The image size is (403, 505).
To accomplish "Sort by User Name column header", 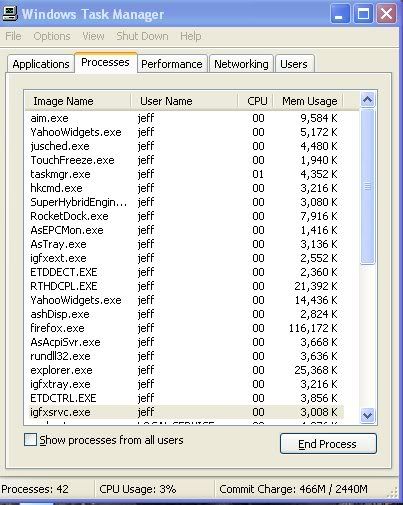I will 184,101.
